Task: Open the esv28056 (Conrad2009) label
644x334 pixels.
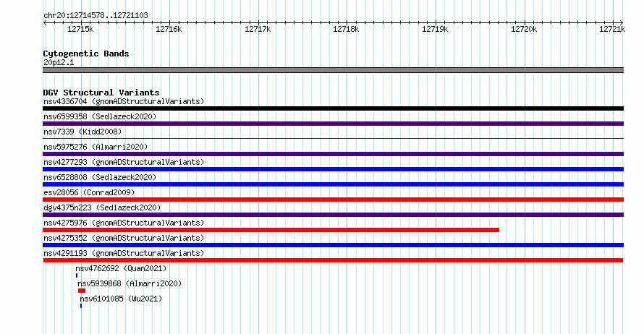Action: pyautogui.click(x=89, y=192)
